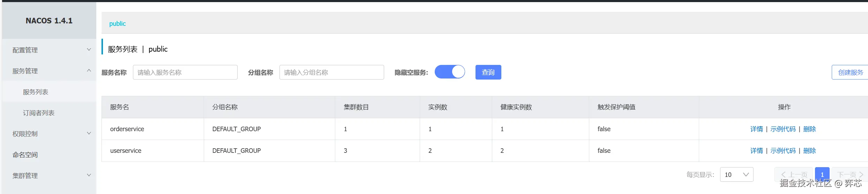
Task: Click the 查询 search button
Action: click(488, 72)
